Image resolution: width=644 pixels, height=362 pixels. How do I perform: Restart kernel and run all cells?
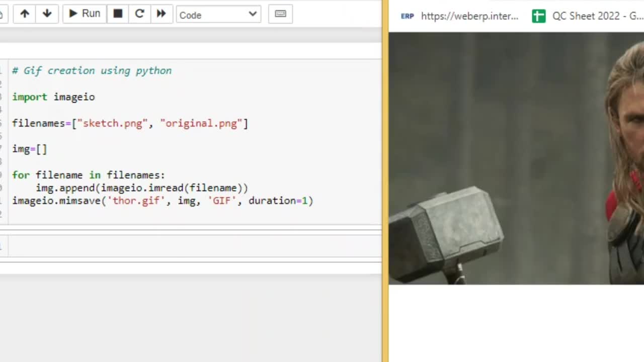161,14
